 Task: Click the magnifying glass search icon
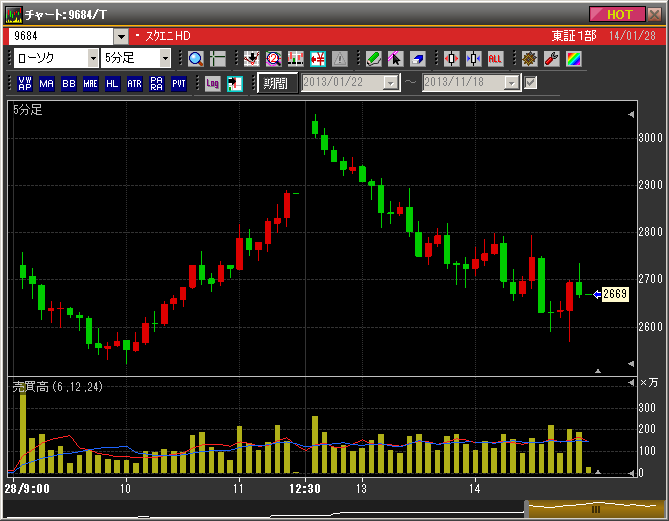tap(195, 59)
